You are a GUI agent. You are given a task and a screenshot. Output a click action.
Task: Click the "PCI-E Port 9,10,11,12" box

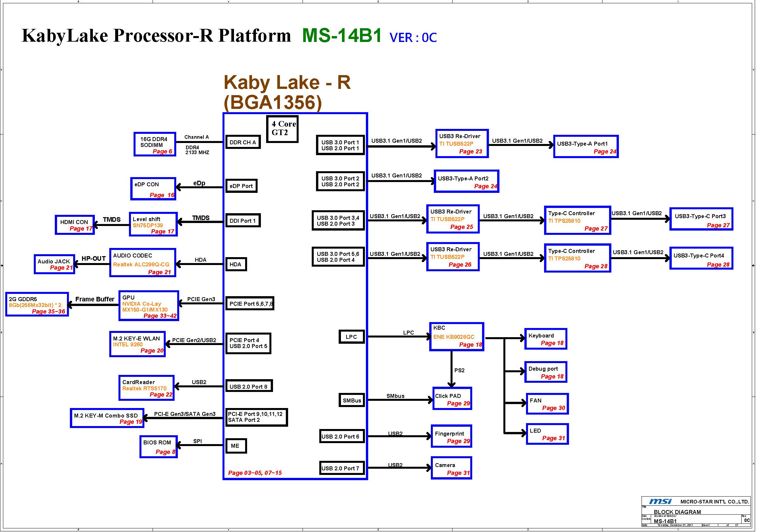257,417
